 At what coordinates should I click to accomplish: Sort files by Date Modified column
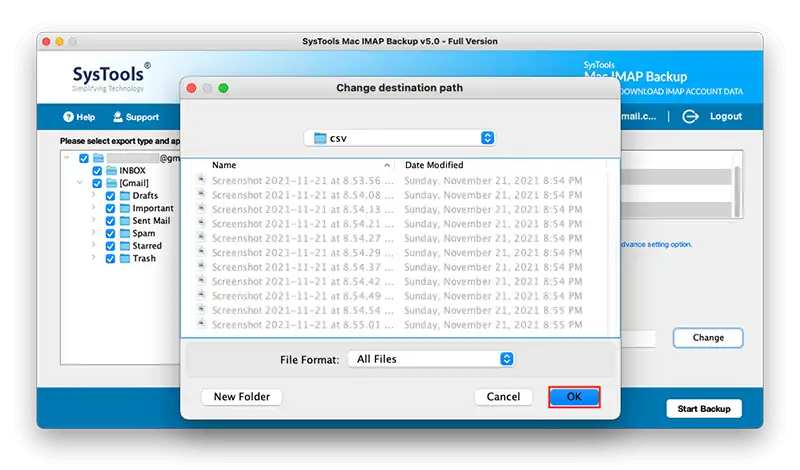tap(434, 165)
